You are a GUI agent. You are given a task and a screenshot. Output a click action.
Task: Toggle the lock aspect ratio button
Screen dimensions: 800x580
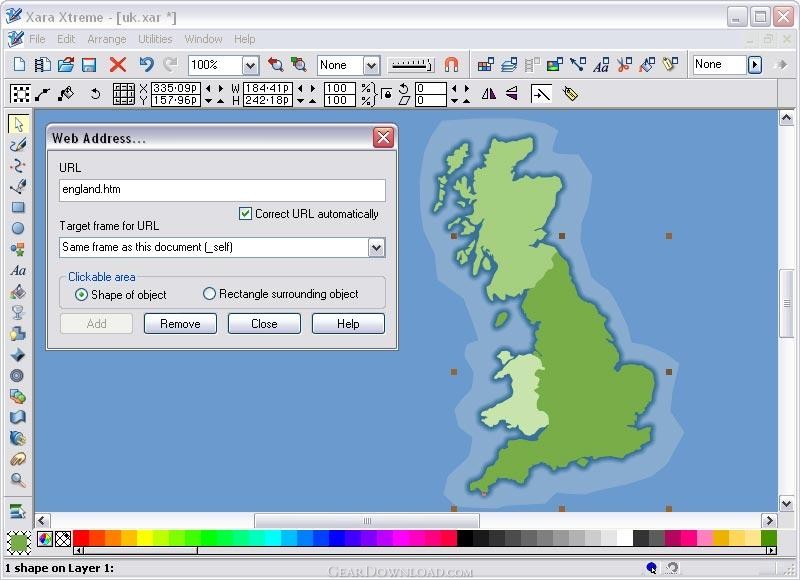tap(387, 94)
